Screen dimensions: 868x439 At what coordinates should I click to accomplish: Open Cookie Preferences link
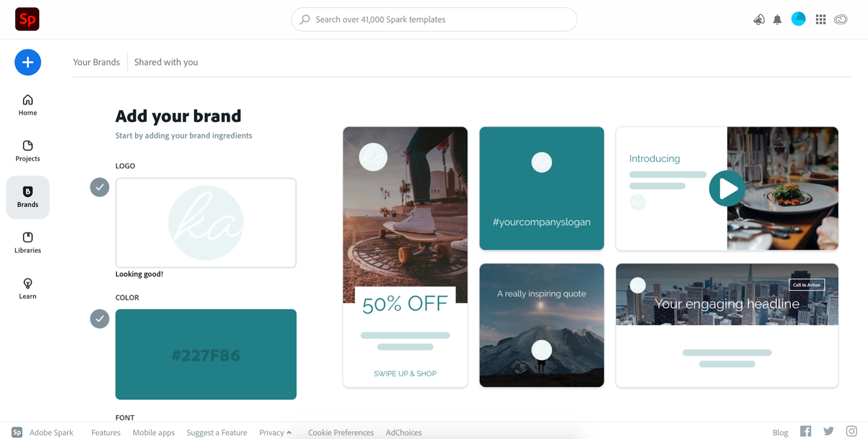341,432
